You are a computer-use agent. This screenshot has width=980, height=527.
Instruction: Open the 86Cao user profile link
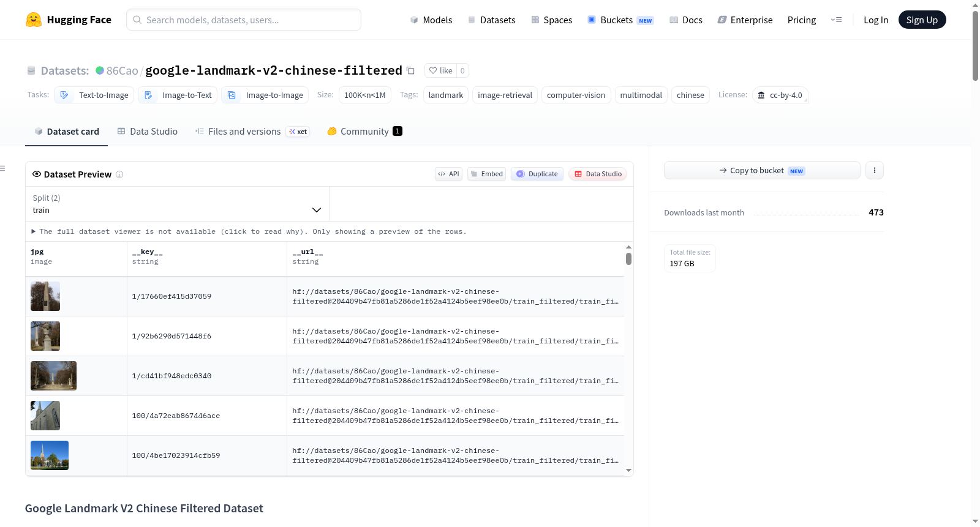pos(123,70)
